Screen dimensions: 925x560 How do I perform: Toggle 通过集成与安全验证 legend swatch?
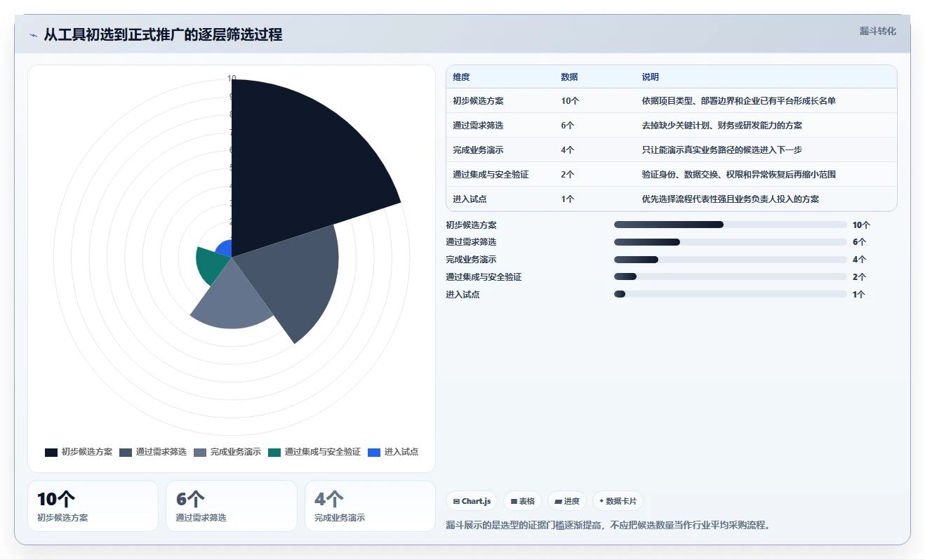point(274,453)
